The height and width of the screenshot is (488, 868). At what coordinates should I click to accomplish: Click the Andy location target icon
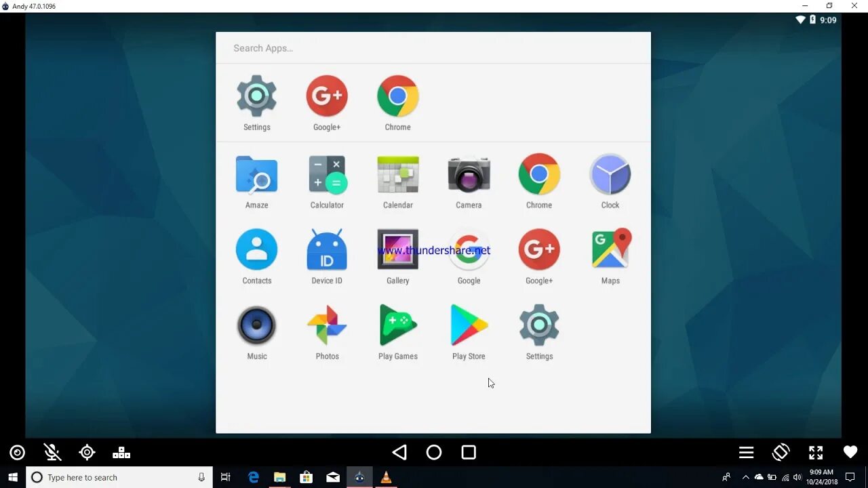(87, 452)
